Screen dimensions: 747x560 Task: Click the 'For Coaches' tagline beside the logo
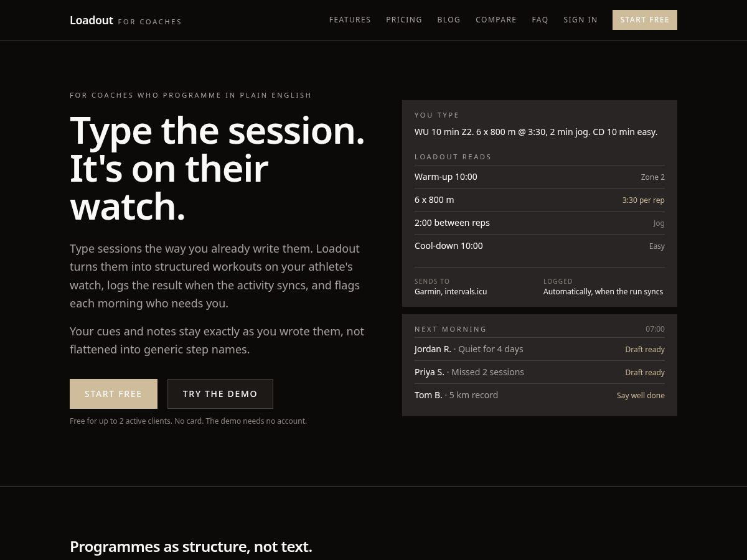point(149,22)
